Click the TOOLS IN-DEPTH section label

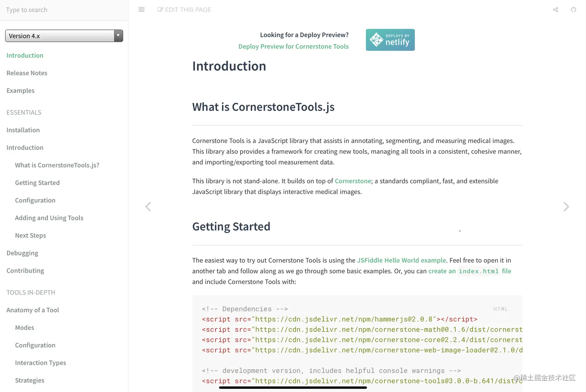click(31, 292)
